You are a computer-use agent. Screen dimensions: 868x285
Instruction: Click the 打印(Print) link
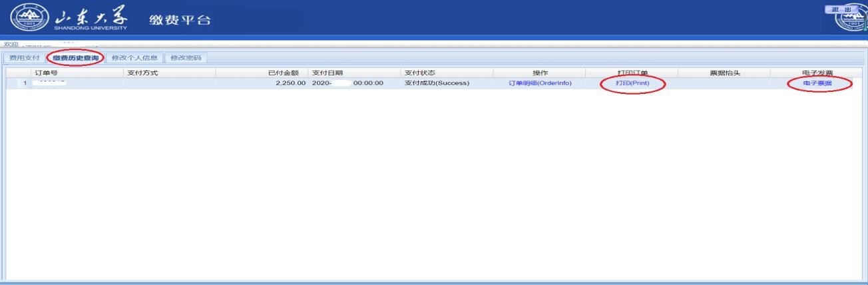(632, 83)
